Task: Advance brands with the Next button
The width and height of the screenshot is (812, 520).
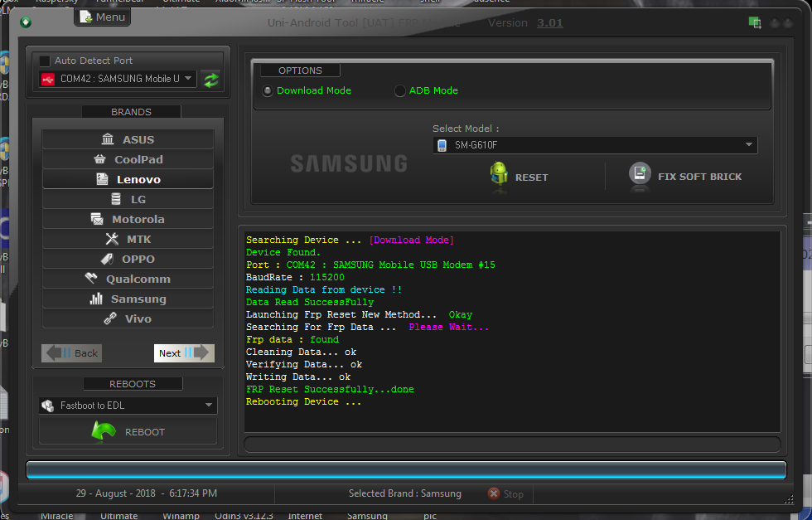Action: click(184, 352)
